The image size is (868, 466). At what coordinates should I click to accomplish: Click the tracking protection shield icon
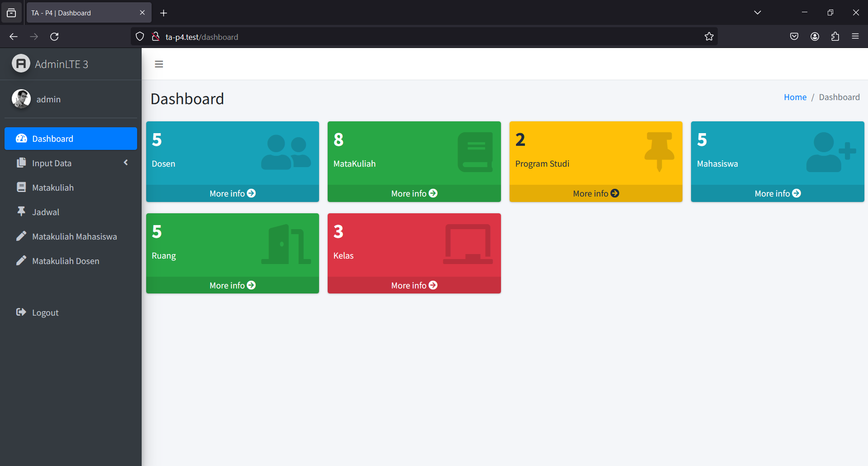pos(140,37)
